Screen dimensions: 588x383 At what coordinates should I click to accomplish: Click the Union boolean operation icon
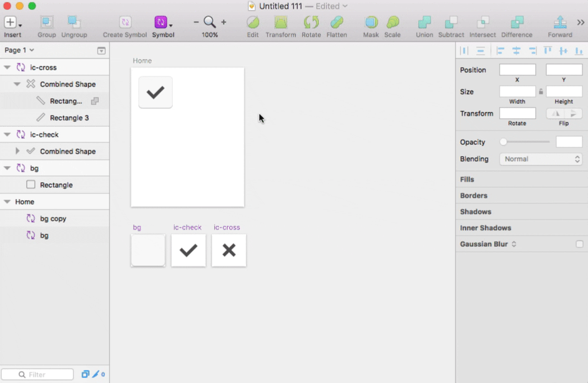click(425, 23)
